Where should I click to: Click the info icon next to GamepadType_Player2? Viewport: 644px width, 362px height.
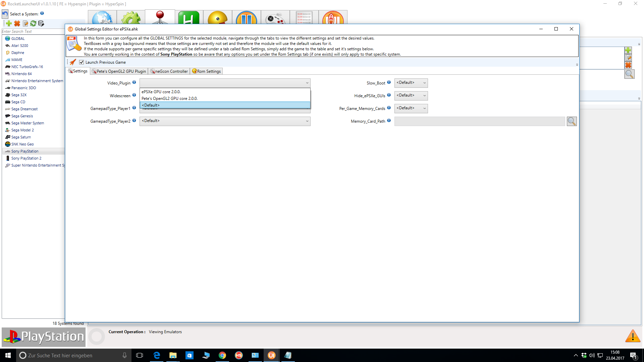[134, 121]
